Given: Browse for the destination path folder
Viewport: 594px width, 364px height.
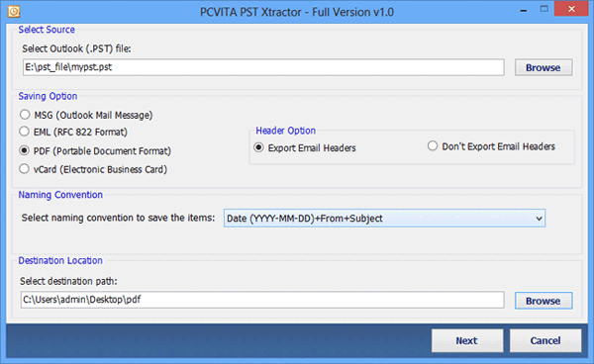Looking at the screenshot, I should pyautogui.click(x=544, y=301).
